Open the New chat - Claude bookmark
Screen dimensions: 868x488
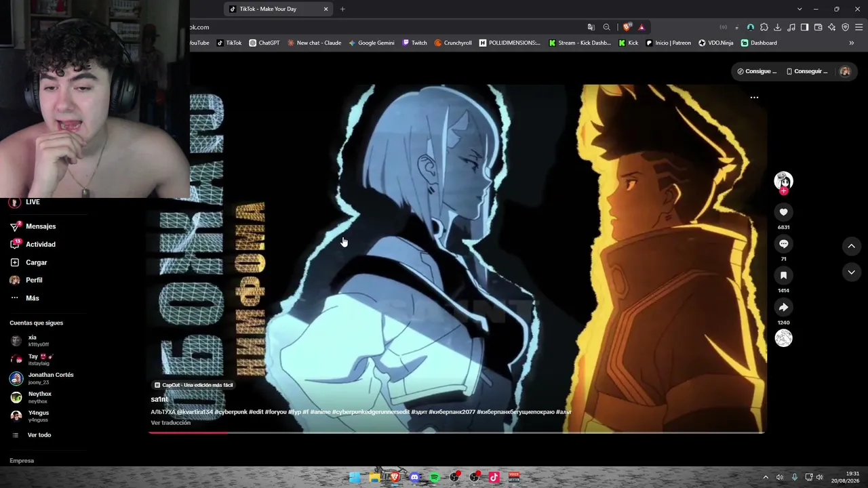[x=314, y=43]
